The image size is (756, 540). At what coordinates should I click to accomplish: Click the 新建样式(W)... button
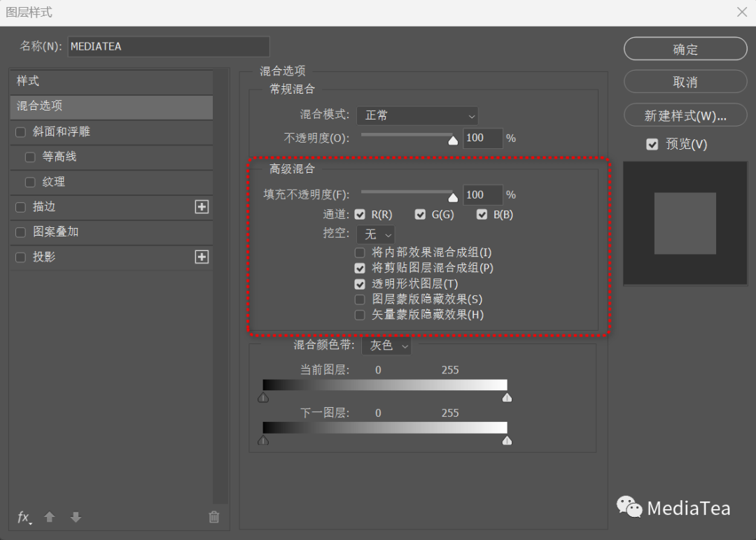[x=685, y=115]
